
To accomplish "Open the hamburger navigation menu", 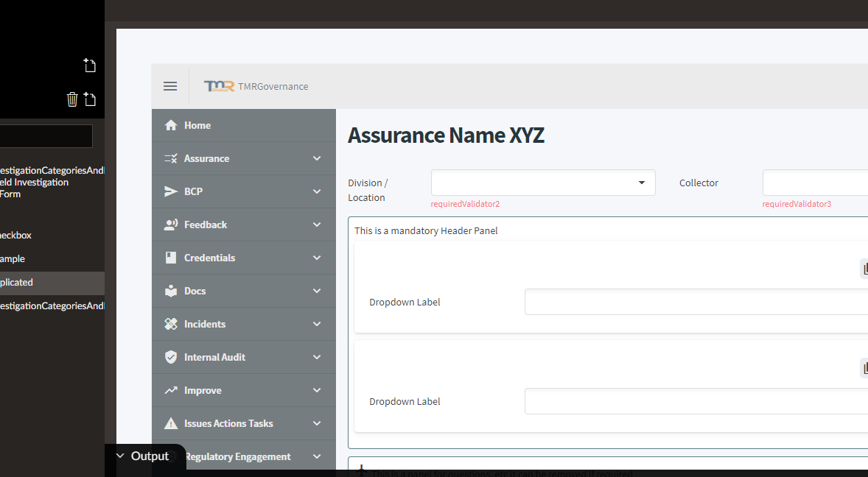I will tap(170, 86).
